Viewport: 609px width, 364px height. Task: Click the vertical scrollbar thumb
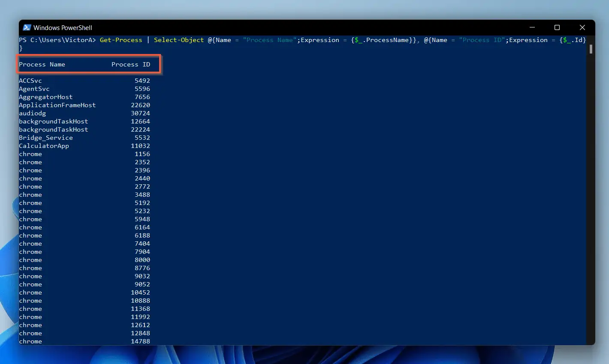click(591, 49)
